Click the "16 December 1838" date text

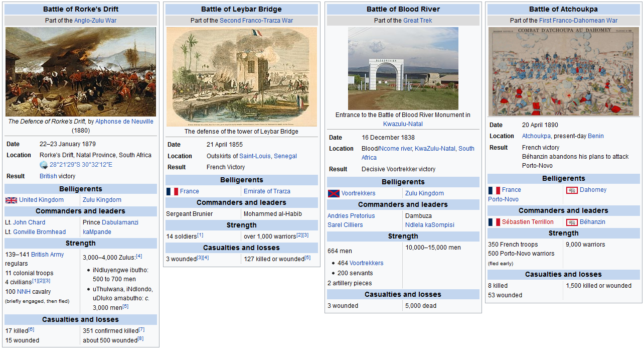(x=388, y=138)
